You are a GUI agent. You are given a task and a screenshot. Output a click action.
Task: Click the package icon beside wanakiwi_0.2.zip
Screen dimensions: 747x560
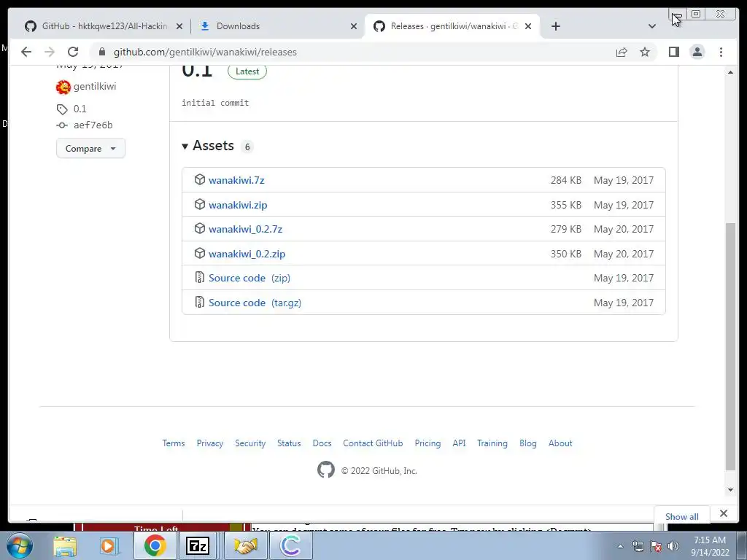200,253
